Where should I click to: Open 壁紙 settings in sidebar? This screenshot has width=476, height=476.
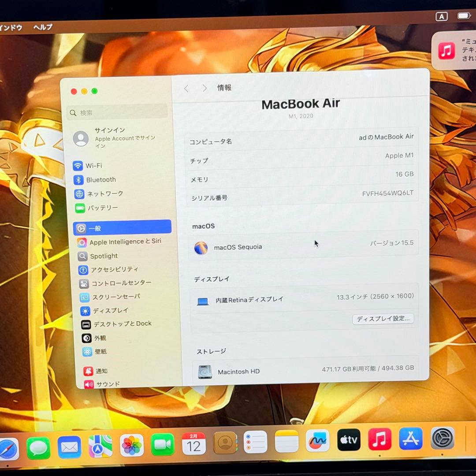tap(95, 352)
